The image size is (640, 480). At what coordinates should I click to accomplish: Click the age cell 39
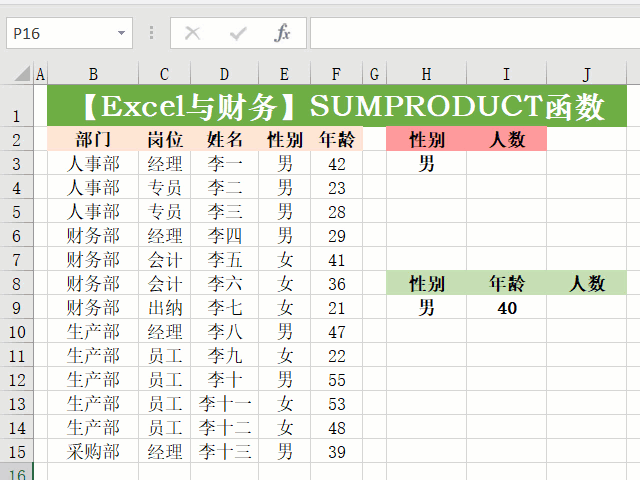[x=336, y=451]
